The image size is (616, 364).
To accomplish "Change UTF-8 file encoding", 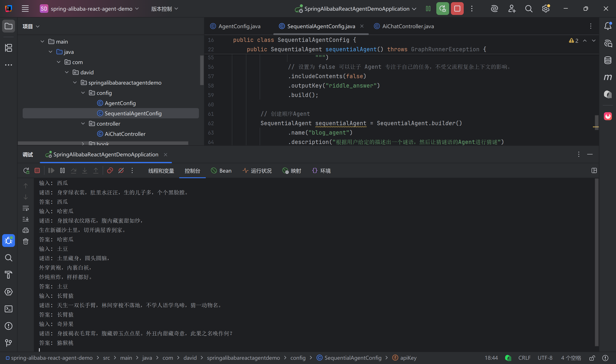I will point(545,358).
